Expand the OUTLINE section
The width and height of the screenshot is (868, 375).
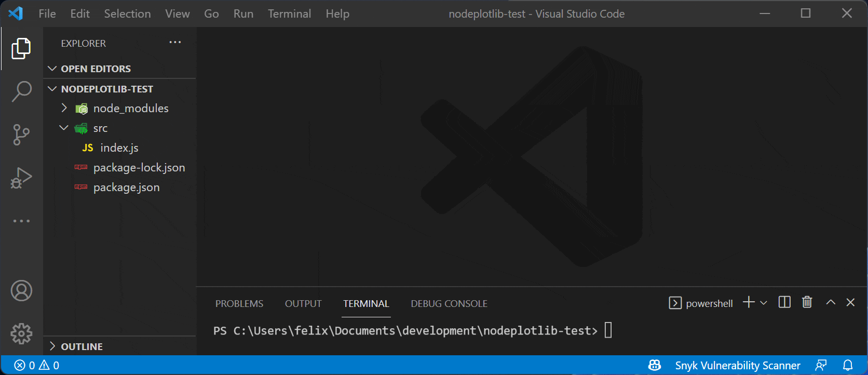tap(82, 346)
